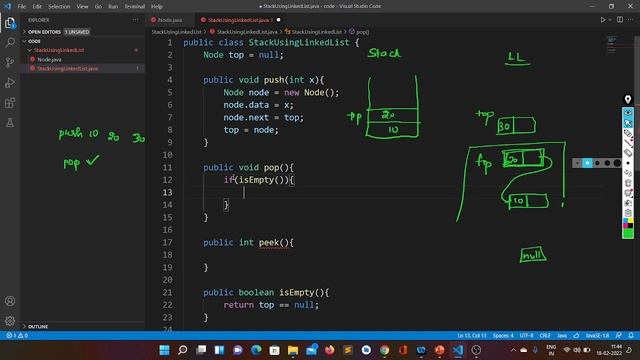Select the smallest pen size dot
The image size is (640, 360).
577,163
